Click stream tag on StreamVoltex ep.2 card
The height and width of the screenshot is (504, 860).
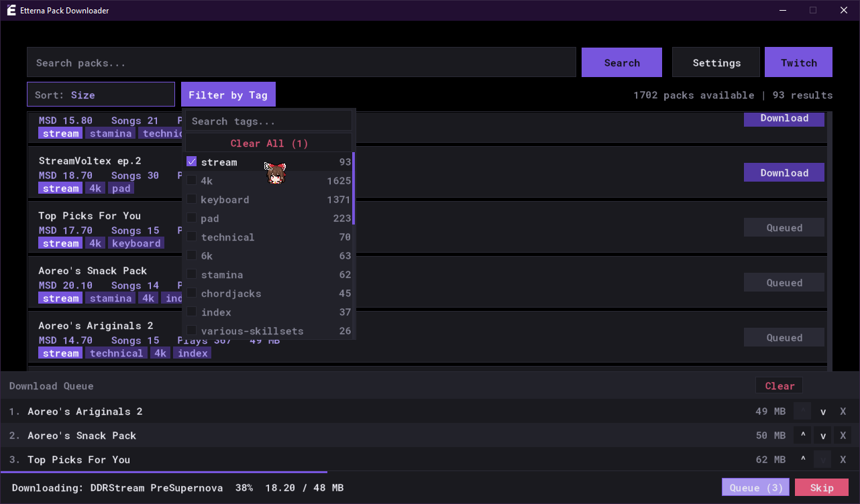click(60, 188)
